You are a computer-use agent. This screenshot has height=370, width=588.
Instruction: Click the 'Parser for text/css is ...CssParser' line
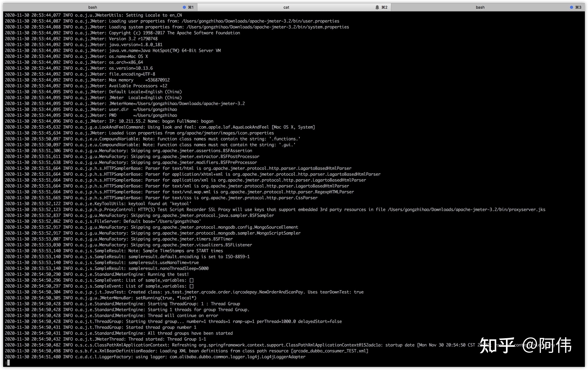click(161, 198)
